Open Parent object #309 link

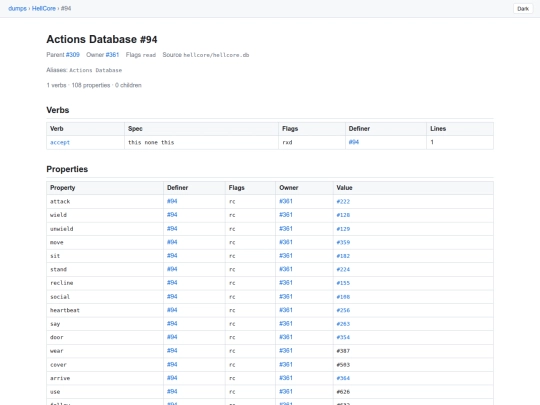tap(73, 55)
